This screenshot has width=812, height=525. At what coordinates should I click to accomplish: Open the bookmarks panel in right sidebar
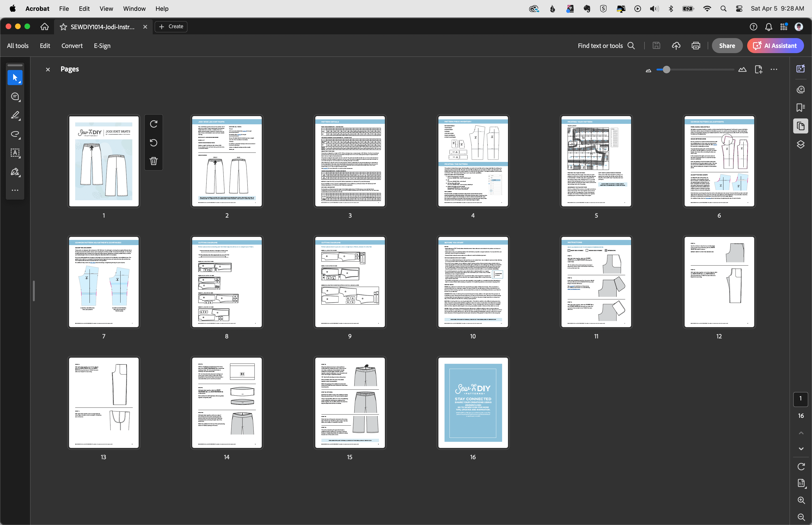801,108
